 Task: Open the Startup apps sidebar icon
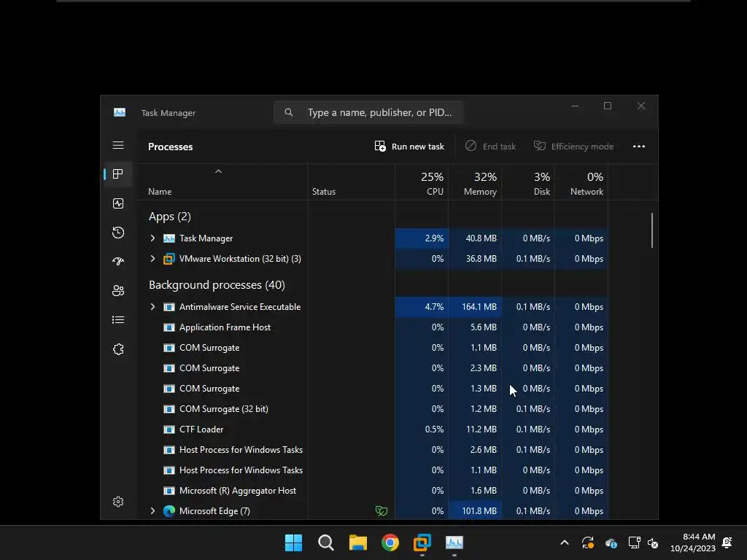tap(118, 262)
